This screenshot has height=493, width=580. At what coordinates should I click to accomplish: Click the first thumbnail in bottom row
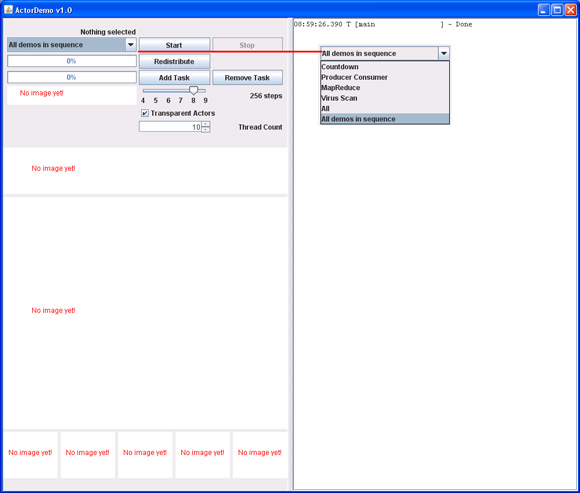[x=31, y=455]
